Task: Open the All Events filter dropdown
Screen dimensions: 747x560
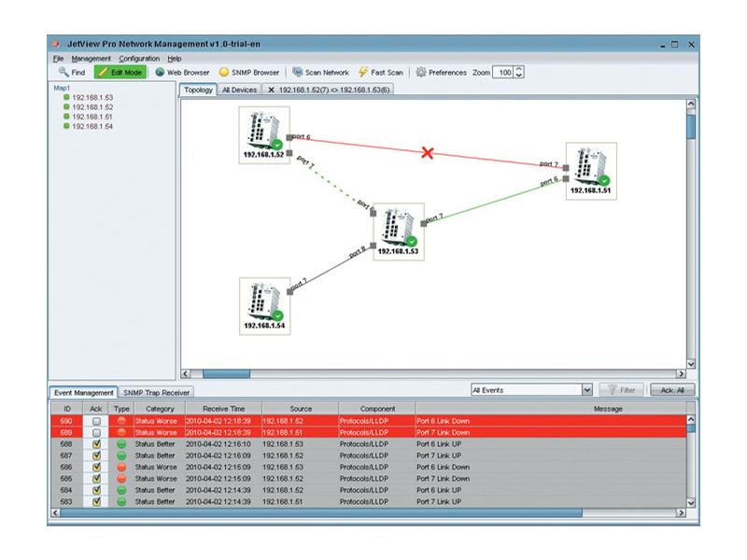Action: coord(587,390)
